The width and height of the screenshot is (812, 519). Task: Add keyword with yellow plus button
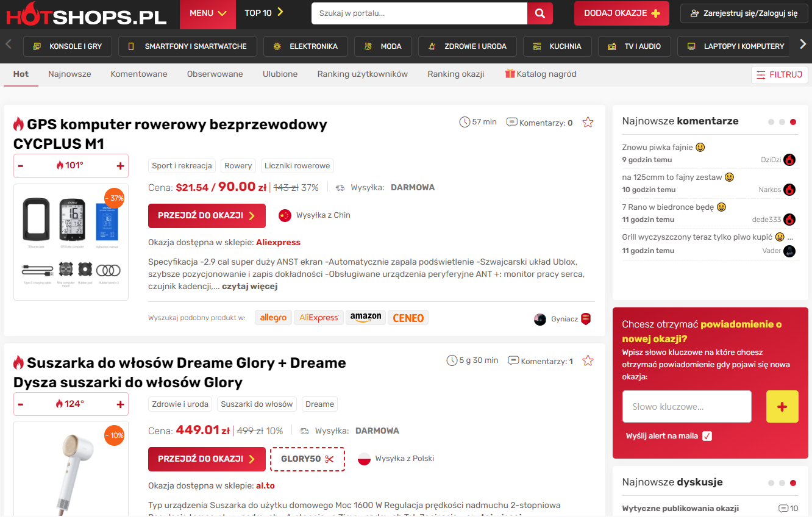(782, 407)
